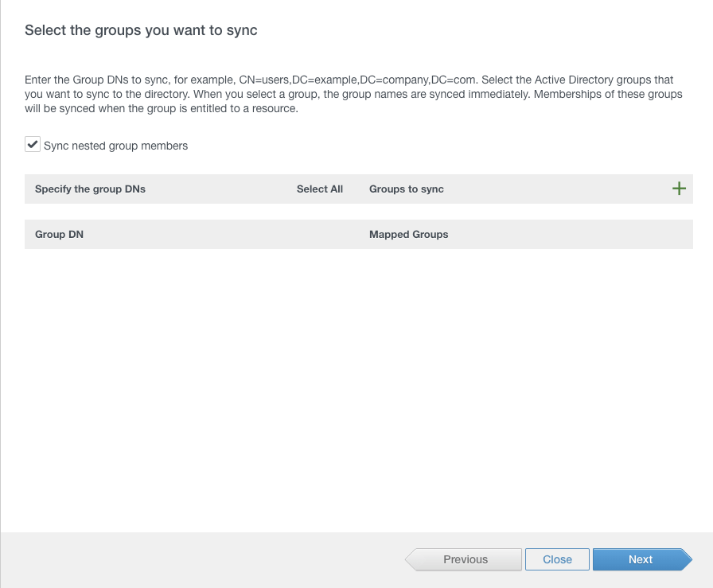Screen dimensions: 713x588
Task: Click the Next button
Action: coord(640,559)
